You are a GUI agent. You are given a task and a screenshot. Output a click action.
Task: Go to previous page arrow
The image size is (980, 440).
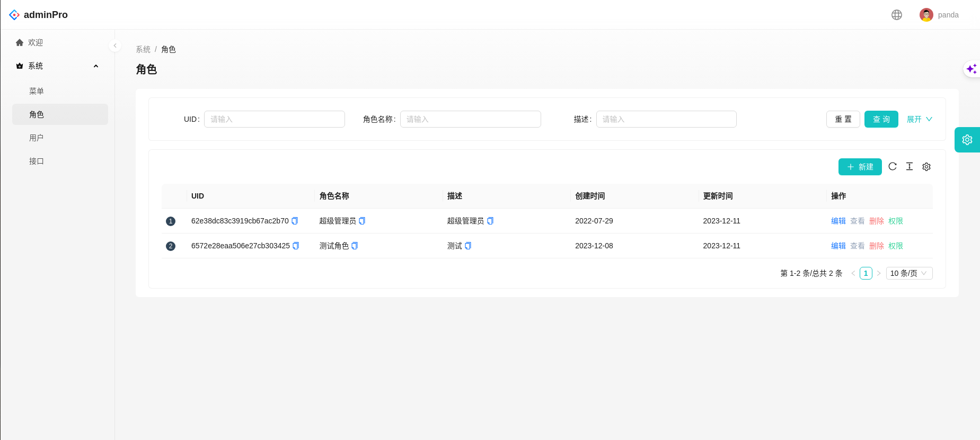click(x=853, y=273)
